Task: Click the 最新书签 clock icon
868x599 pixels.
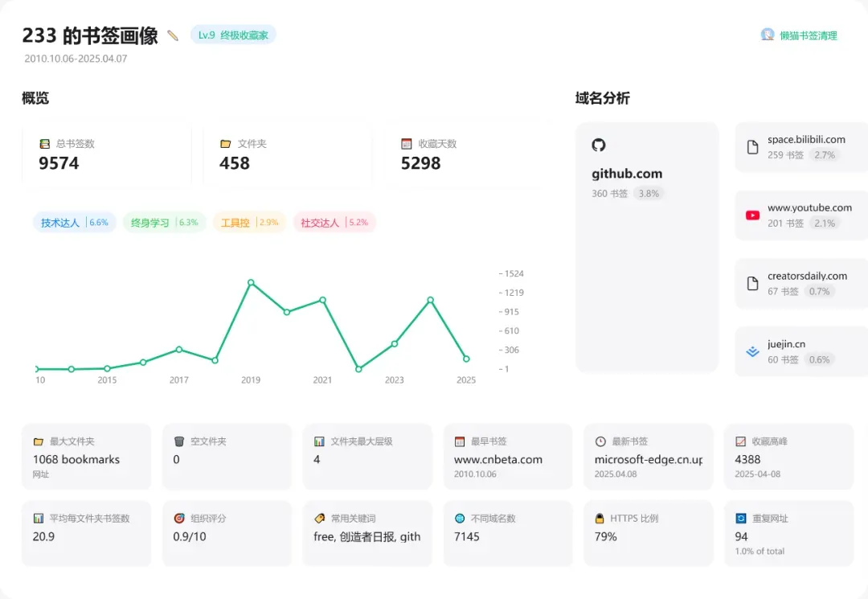Action: 600,441
